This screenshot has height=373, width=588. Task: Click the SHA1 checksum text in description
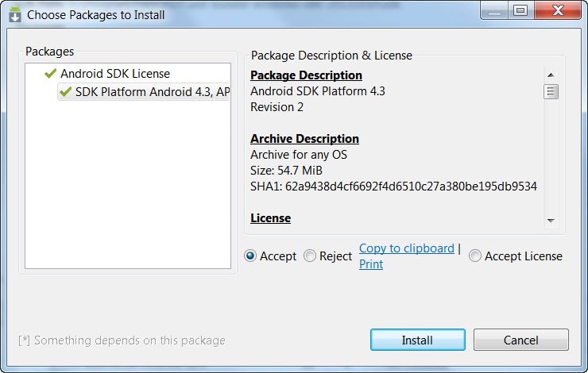click(x=393, y=186)
